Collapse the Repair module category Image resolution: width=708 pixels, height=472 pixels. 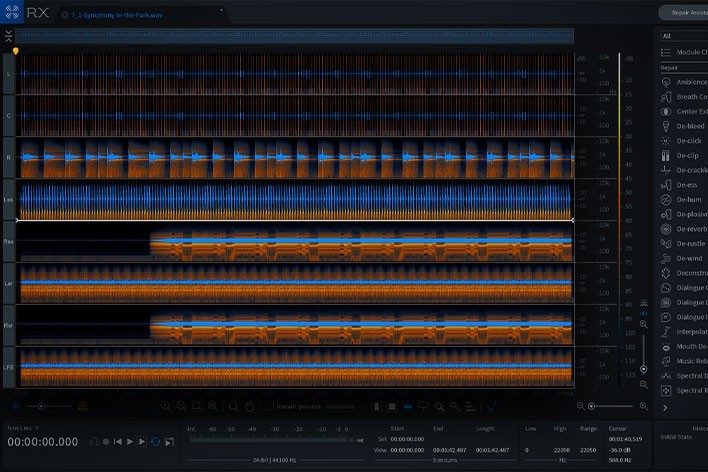point(685,68)
